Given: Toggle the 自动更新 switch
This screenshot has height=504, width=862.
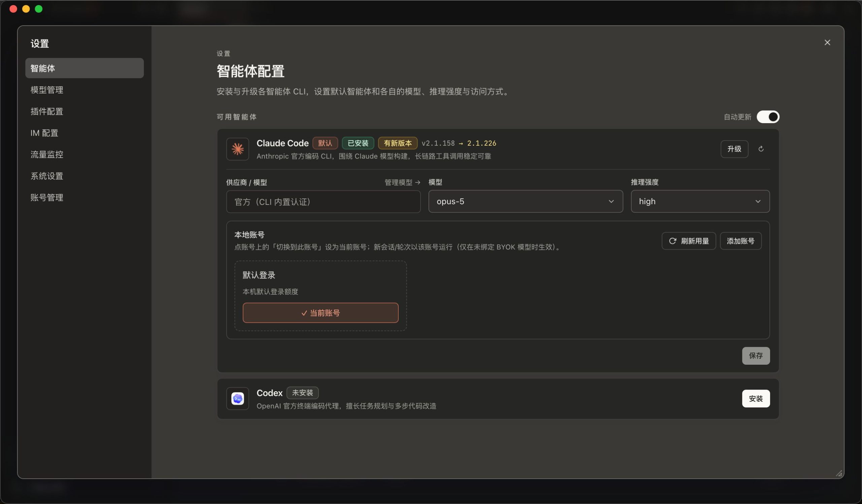Looking at the screenshot, I should point(768,117).
